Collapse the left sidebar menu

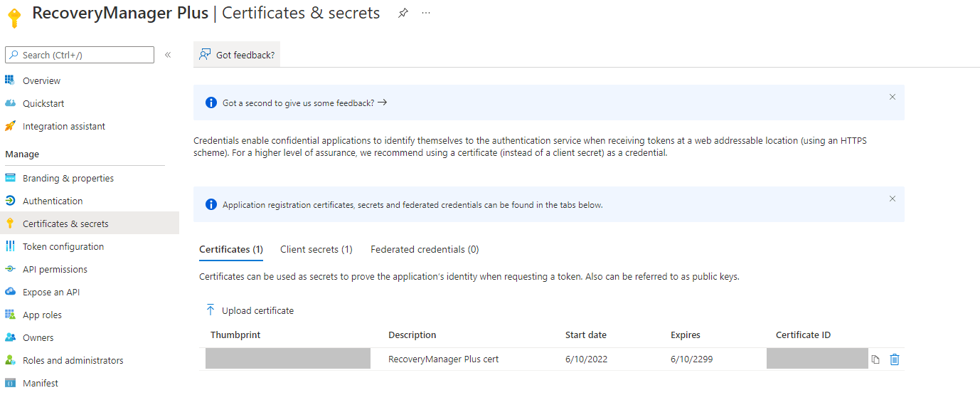click(x=168, y=55)
